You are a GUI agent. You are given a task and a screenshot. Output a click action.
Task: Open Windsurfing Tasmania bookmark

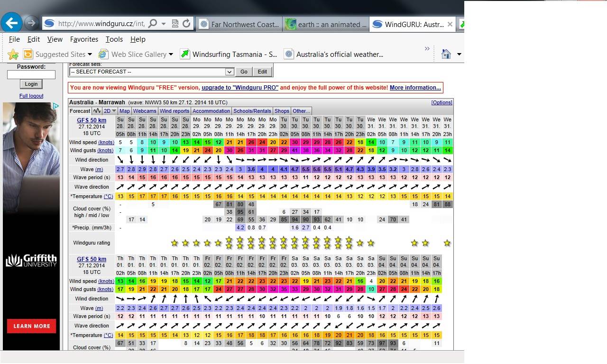[229, 54]
